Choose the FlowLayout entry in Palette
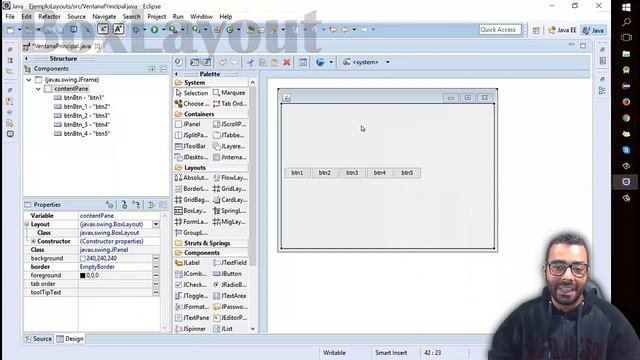 [x=230, y=178]
